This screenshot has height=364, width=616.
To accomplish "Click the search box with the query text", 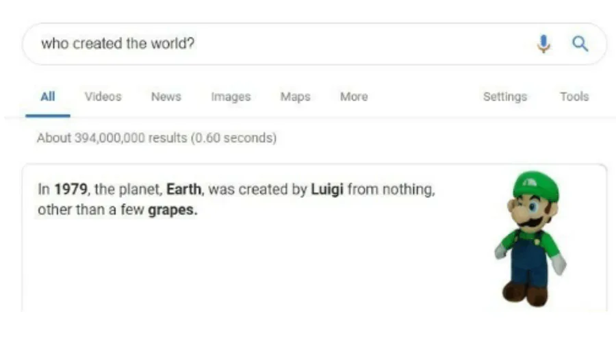I will pyautogui.click(x=274, y=44).
